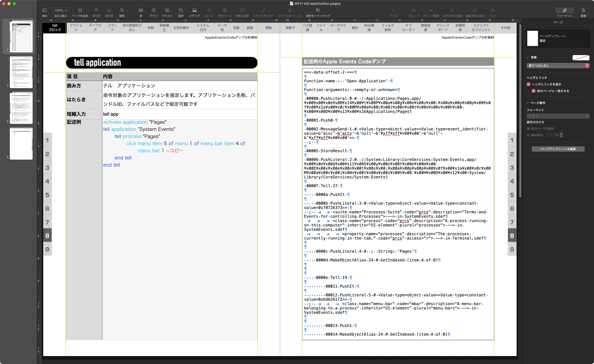This screenshot has height=364, width=594.
Task: Click the リンク link icon
Action: click(492, 10)
